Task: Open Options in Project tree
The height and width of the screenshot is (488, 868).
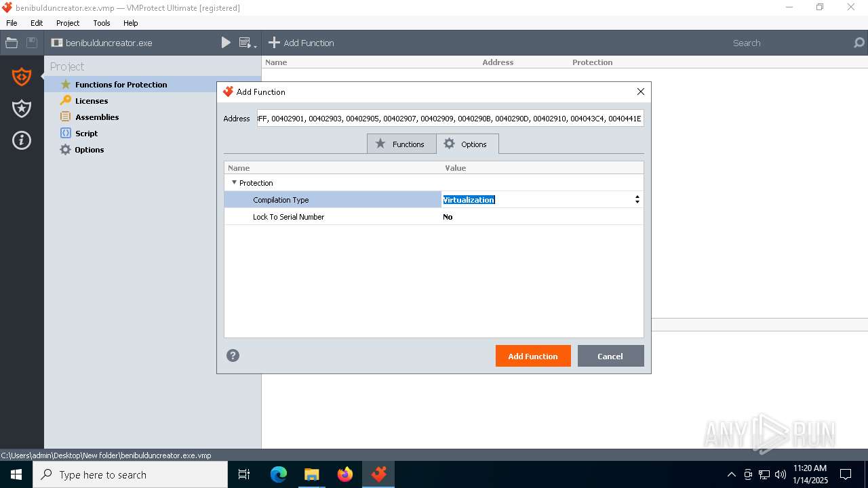Action: point(89,150)
